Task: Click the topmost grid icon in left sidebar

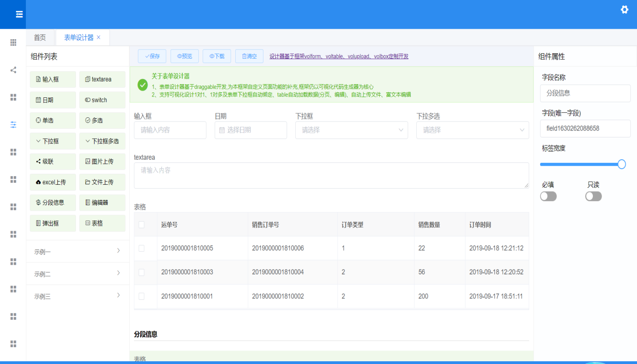Action: tap(13, 42)
